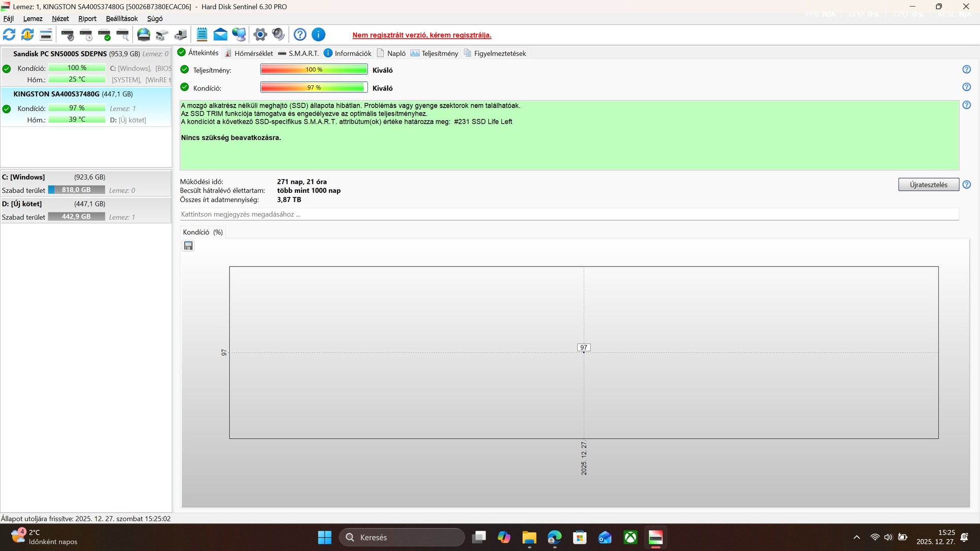This screenshot has height=551, width=980.
Task: Open the blue notepad report icon
Action: click(202, 35)
